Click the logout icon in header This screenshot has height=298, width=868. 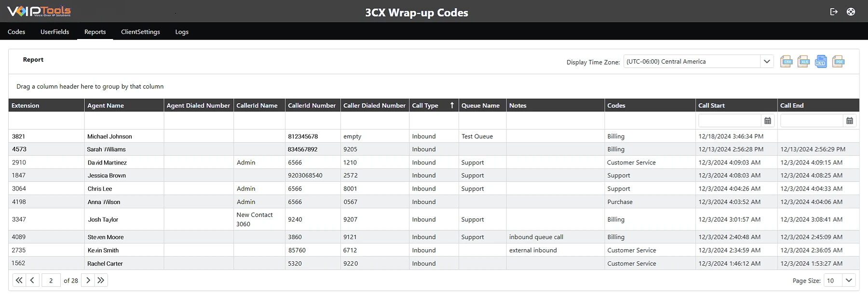(x=834, y=12)
